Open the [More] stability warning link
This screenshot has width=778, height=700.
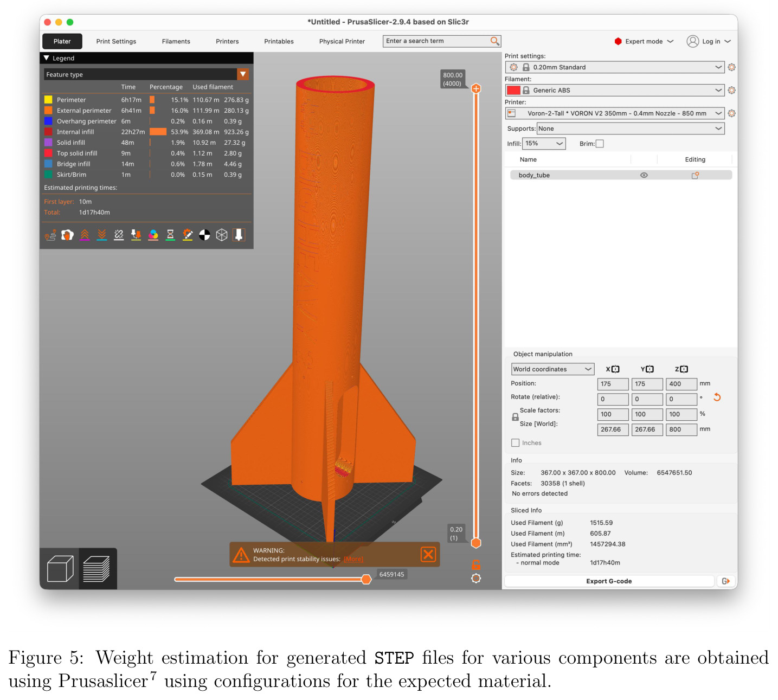353,559
